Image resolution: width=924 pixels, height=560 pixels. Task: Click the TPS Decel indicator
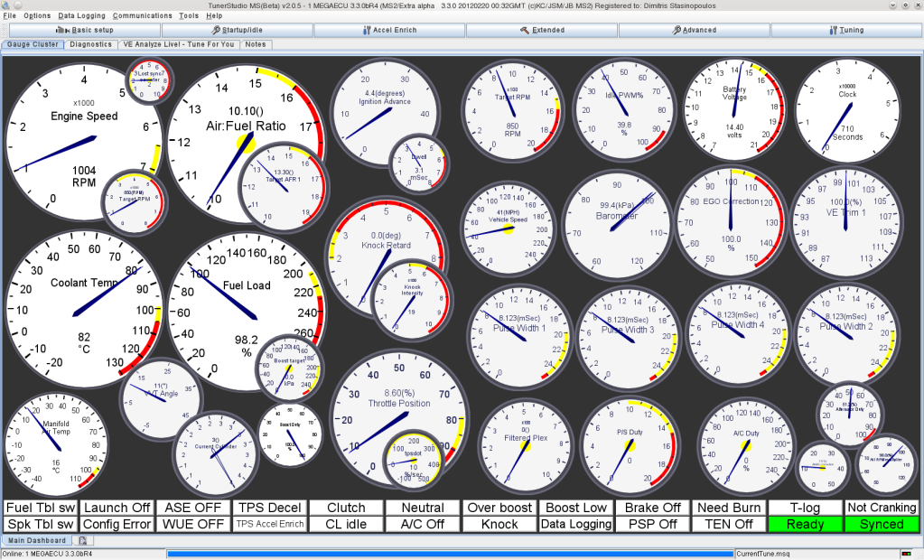click(270, 508)
